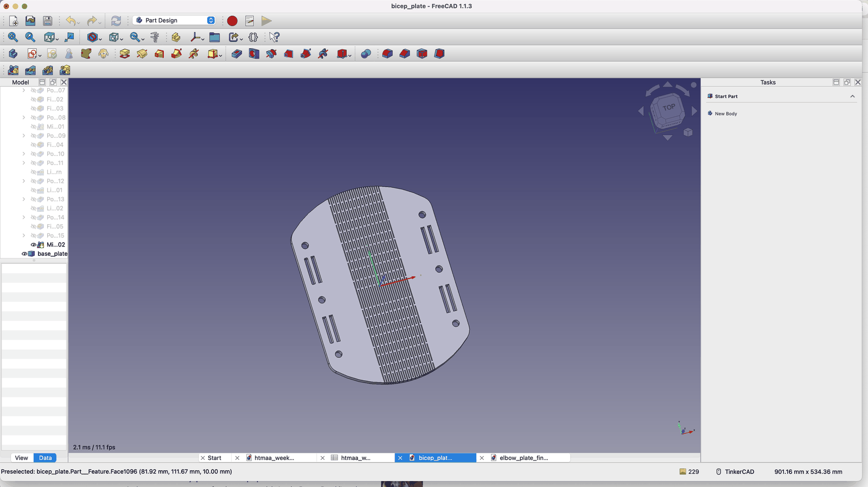This screenshot has height=487, width=868.
Task: Save the document with the floppy icon
Action: click(x=48, y=21)
